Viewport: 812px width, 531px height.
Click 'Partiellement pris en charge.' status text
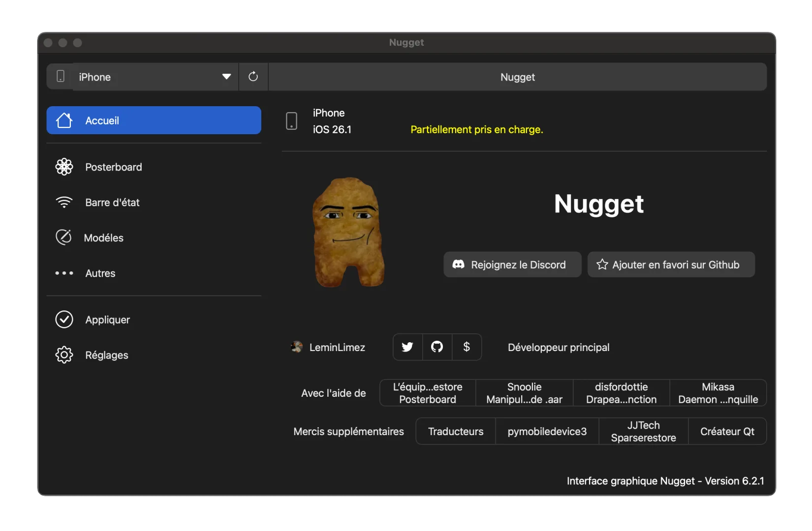click(x=477, y=130)
